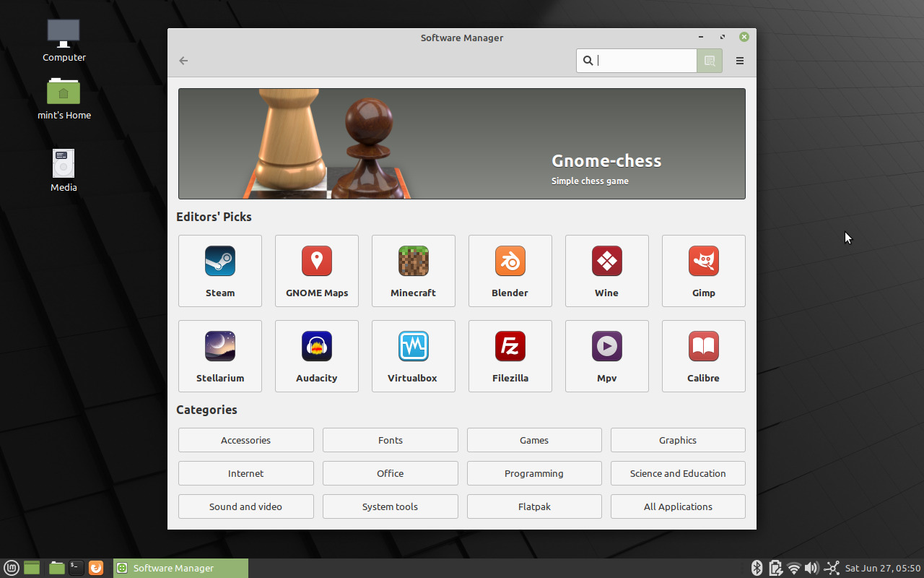Toggle search in package descriptions button
This screenshot has height=578, width=924.
tap(710, 61)
